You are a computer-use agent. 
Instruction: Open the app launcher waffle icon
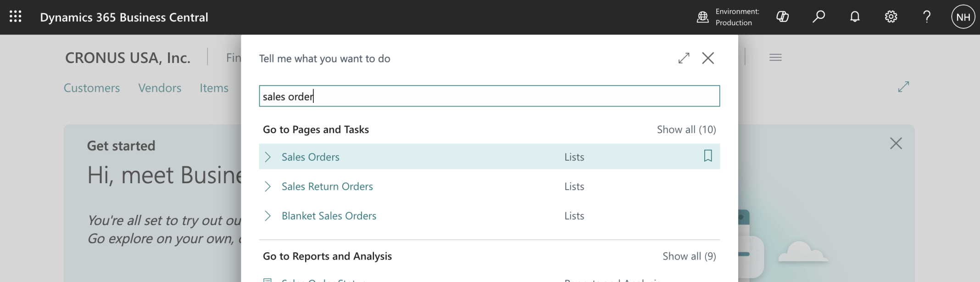16,17
